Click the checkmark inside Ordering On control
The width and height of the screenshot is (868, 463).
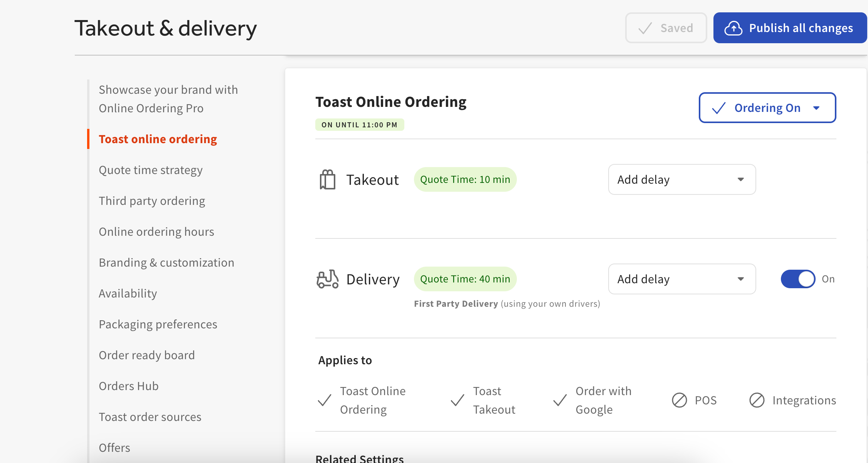[x=718, y=108]
